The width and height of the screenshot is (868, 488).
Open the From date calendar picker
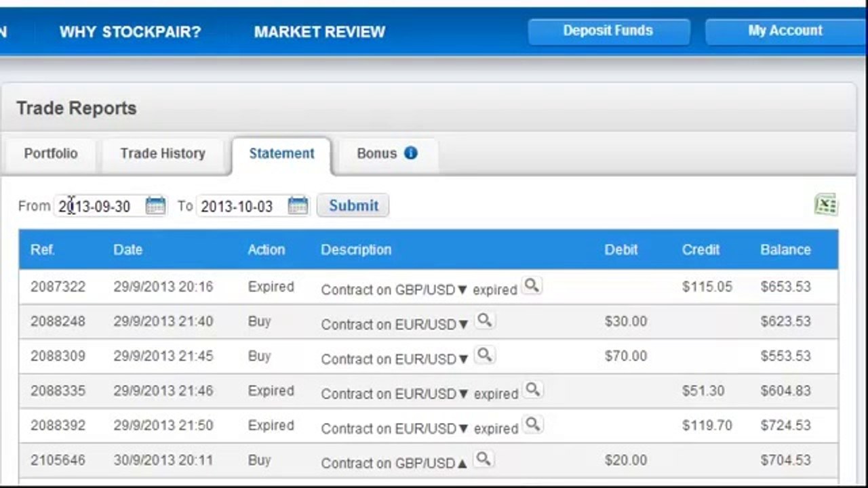pyautogui.click(x=155, y=205)
